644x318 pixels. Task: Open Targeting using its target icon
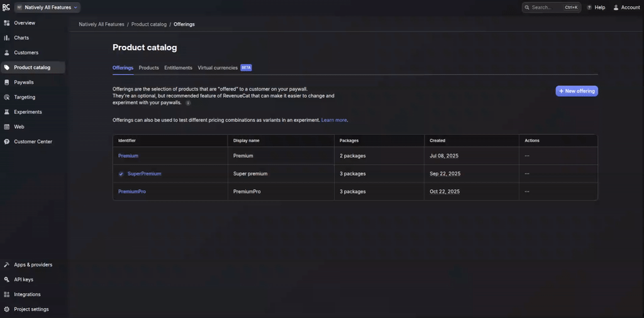(7, 97)
